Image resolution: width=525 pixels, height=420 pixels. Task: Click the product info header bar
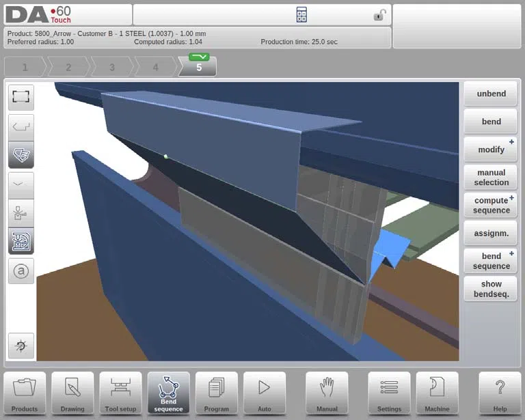point(198,38)
